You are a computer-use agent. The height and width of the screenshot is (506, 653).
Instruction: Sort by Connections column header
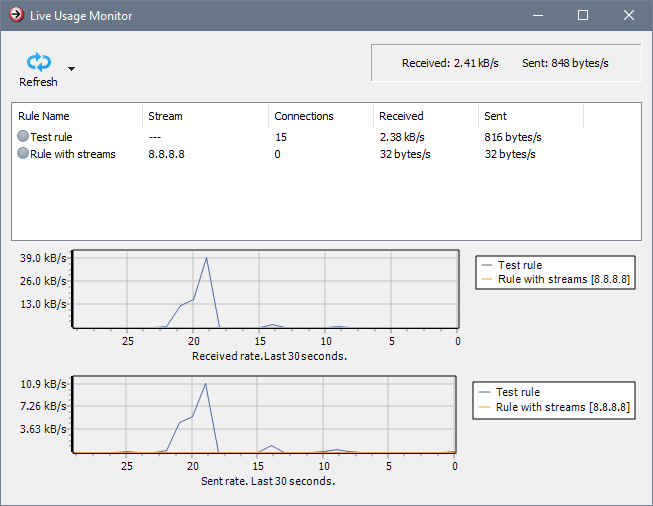point(304,116)
